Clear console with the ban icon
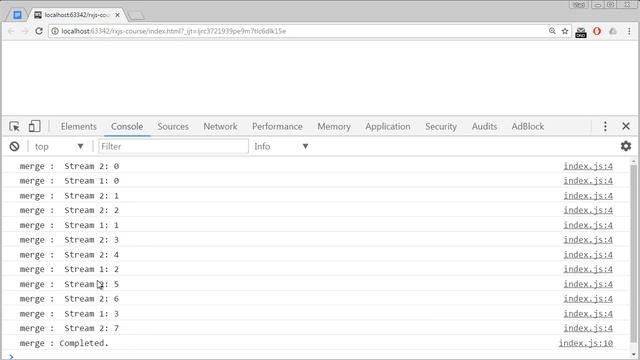The image size is (640, 360). click(14, 147)
